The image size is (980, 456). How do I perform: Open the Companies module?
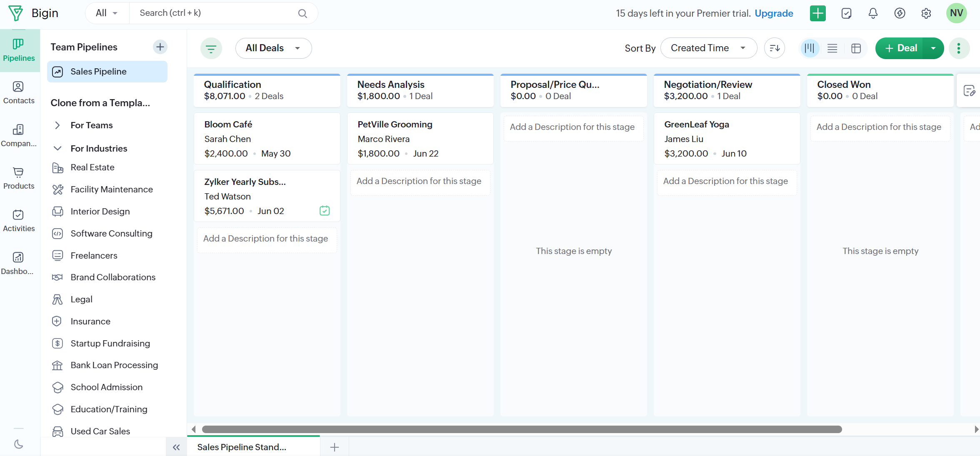pyautogui.click(x=19, y=136)
